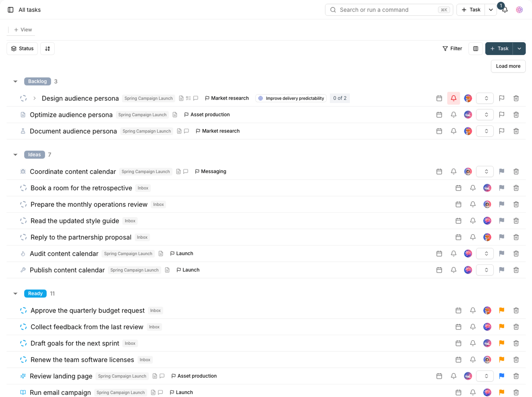Image resolution: width=532 pixels, height=397 pixels.
Task: Open Status grouping menu
Action: [22, 49]
